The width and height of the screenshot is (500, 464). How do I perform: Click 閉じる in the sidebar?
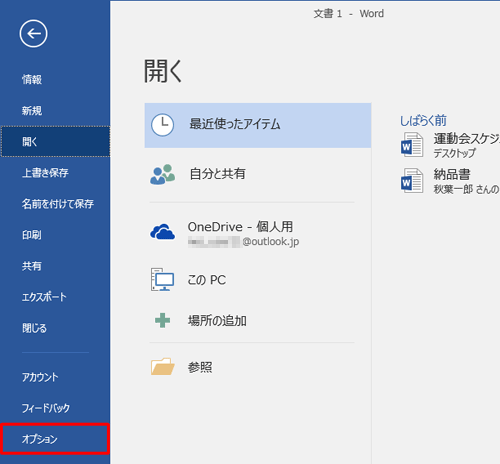(x=55, y=328)
